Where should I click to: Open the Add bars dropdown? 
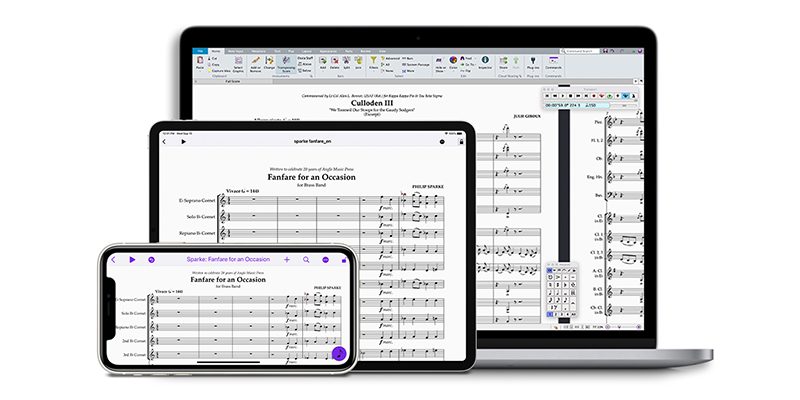pyautogui.click(x=323, y=64)
